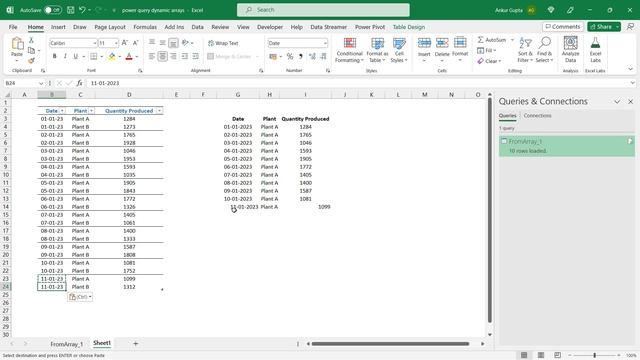Open Conditional Formatting menu
Screen dimensions: 640x360
pyautogui.click(x=349, y=50)
